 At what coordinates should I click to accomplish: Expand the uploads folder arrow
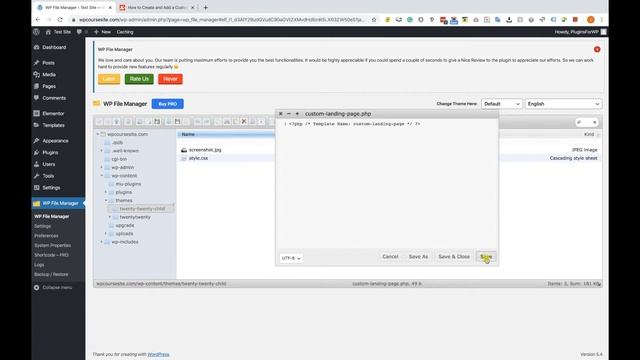coord(106,234)
